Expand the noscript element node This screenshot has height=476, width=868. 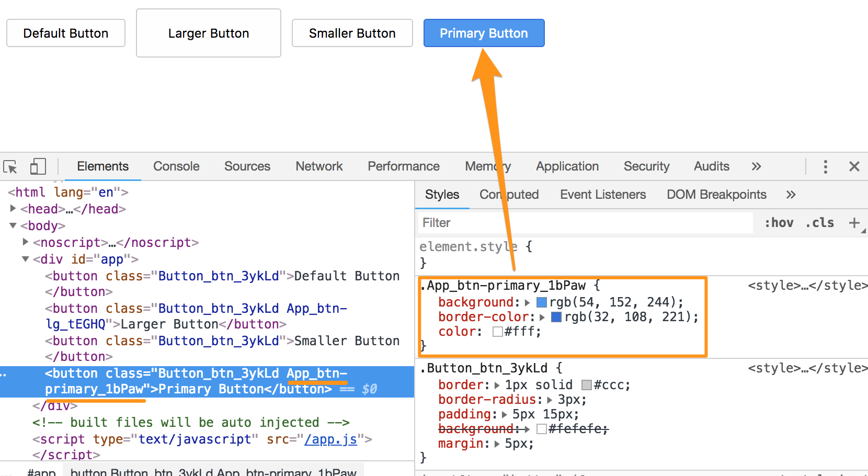pyautogui.click(x=26, y=242)
